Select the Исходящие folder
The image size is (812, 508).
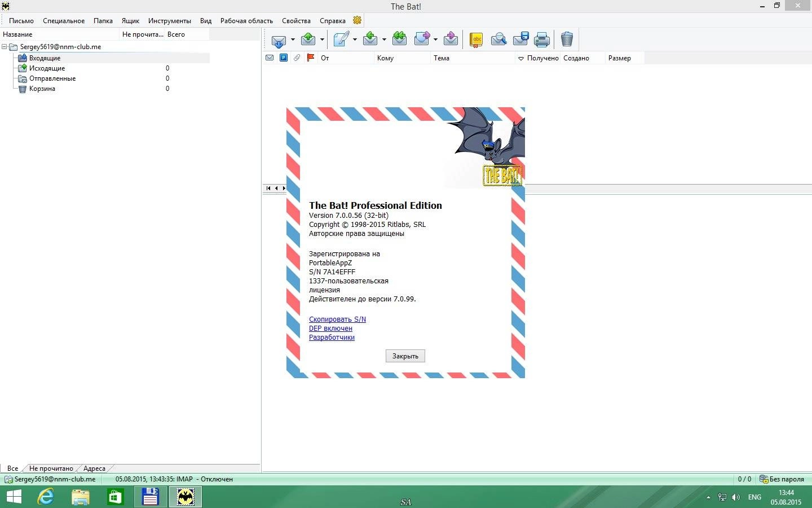pos(47,68)
